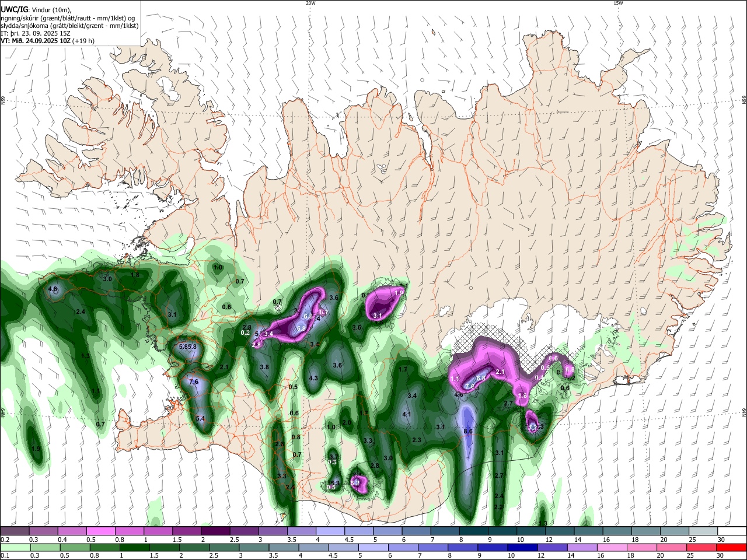
Task: Click the title line 'UWC/IG: Vindur (10m)'
Action: 36,9
